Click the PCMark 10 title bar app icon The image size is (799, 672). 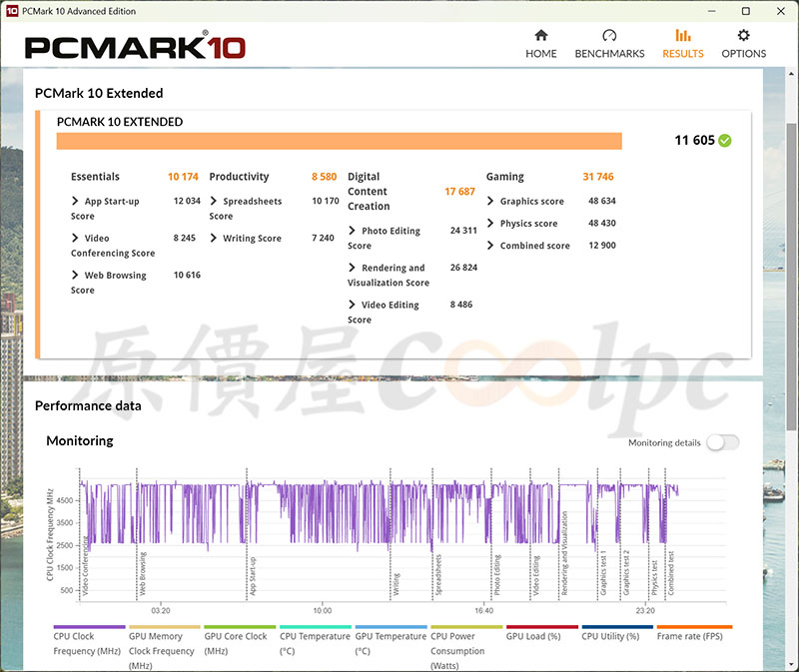12,11
